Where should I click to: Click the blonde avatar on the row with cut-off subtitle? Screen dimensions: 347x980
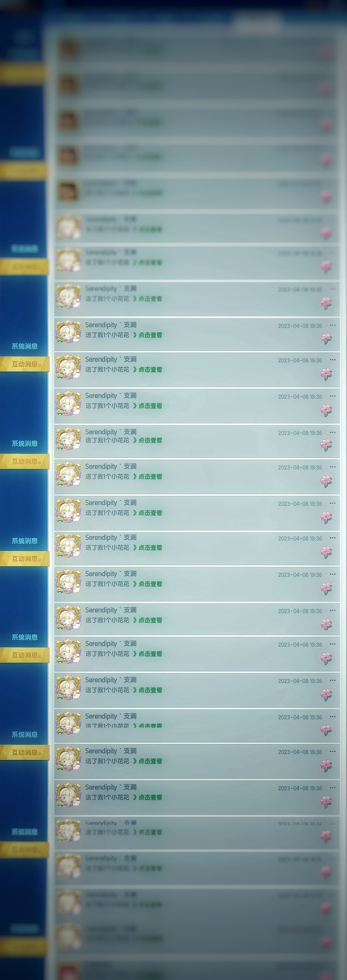[x=69, y=724]
